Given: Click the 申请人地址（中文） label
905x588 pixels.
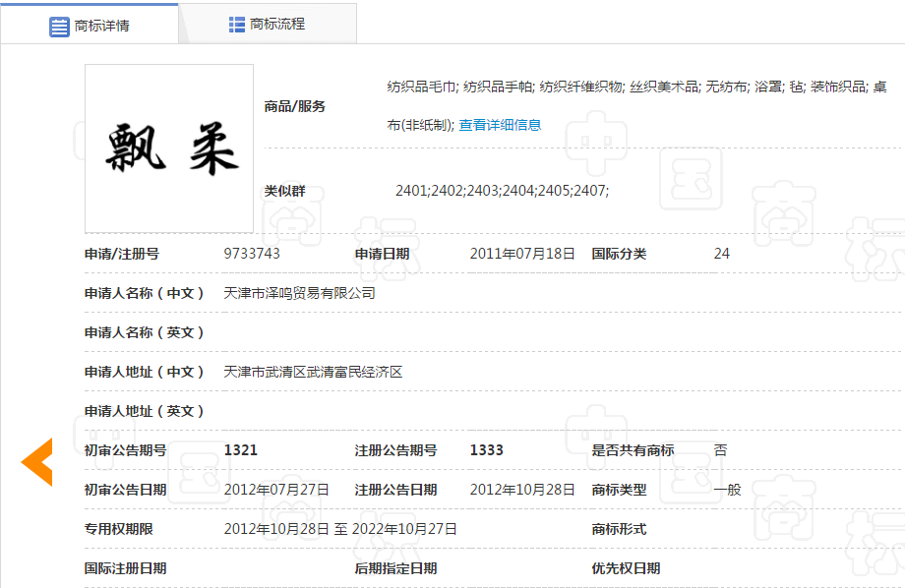Looking at the screenshot, I should 144,372.
